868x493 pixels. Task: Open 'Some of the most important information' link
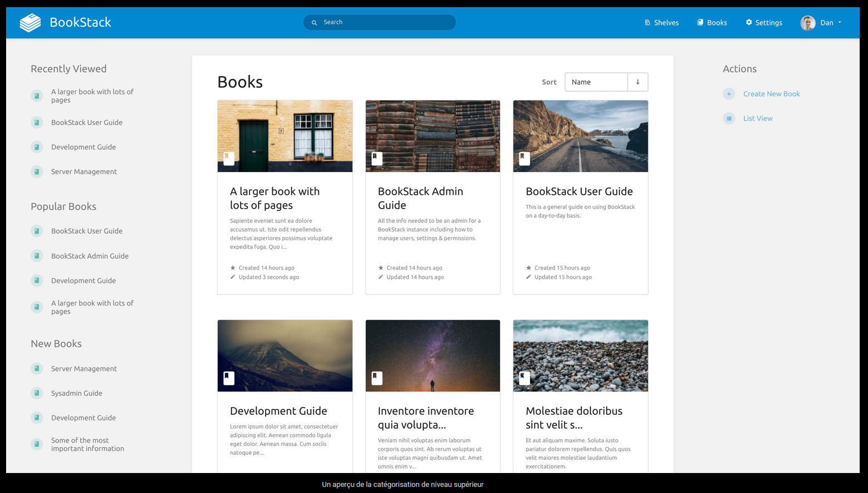(x=88, y=444)
